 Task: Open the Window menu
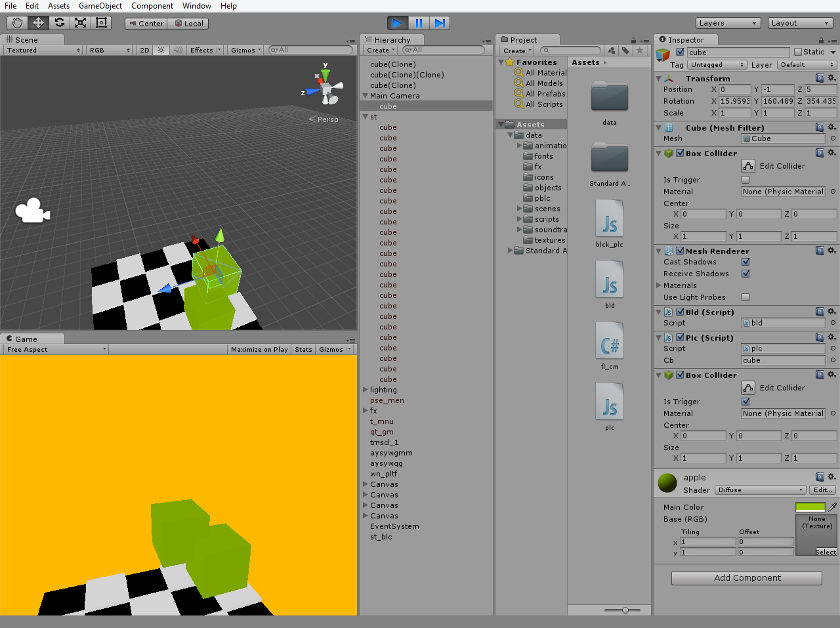(x=197, y=6)
